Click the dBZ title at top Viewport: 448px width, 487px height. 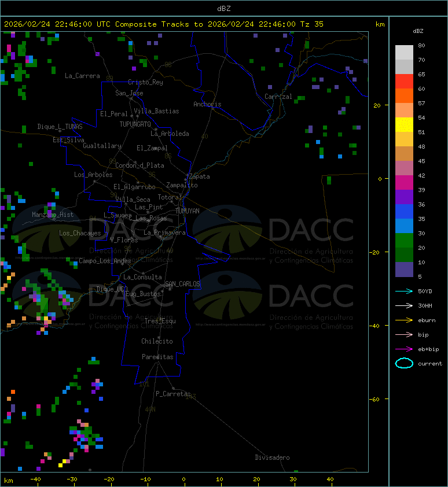point(224,9)
